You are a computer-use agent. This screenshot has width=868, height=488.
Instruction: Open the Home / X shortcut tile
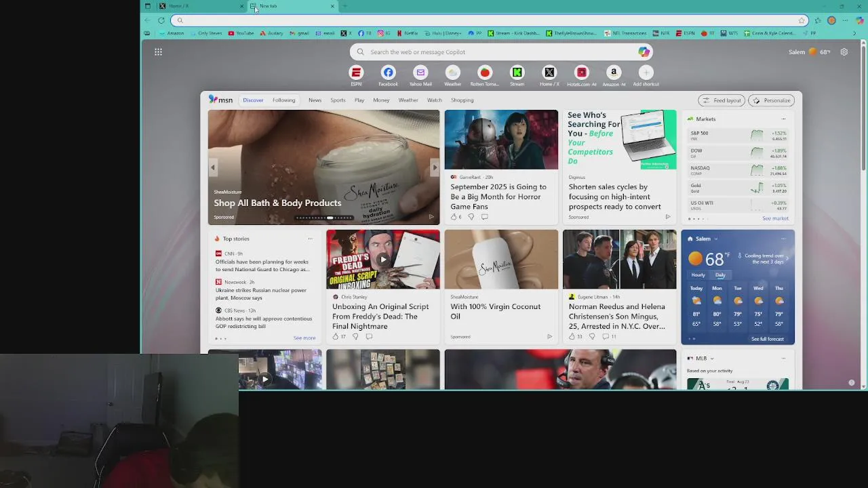(x=549, y=73)
